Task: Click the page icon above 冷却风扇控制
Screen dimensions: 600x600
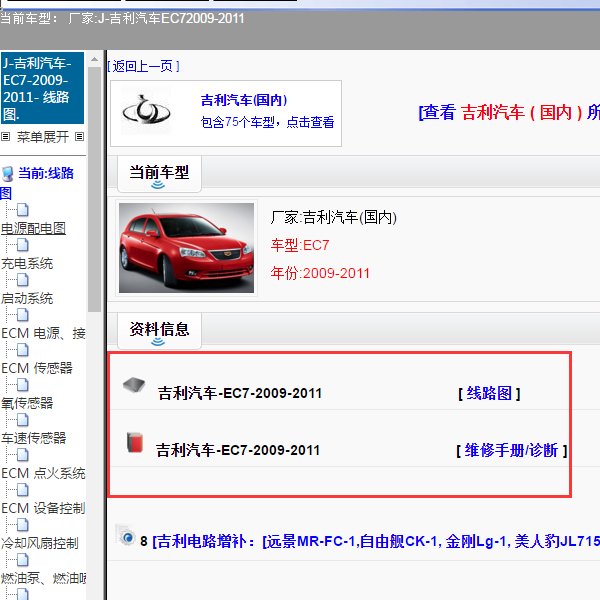Action: [x=23, y=525]
